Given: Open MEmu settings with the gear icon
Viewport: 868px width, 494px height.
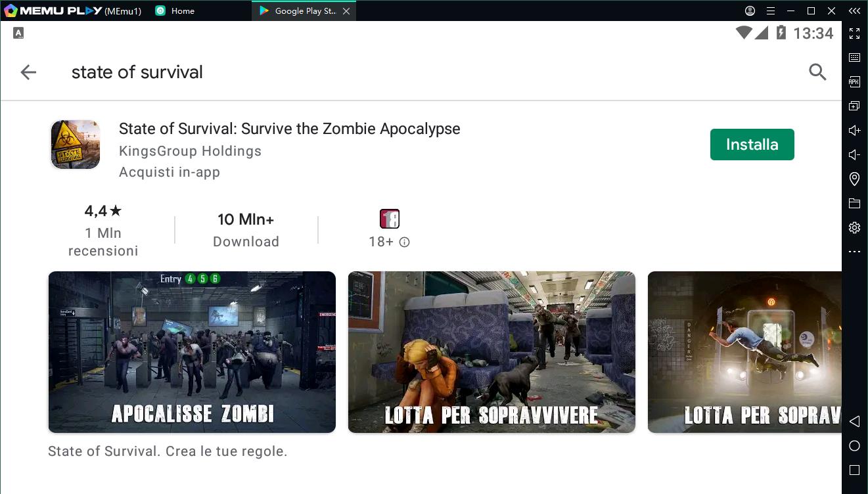Looking at the screenshot, I should [854, 227].
